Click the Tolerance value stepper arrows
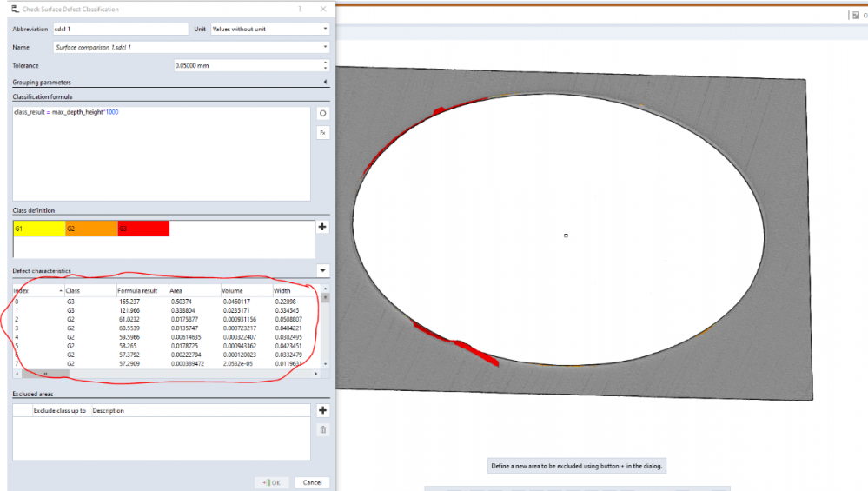This screenshot has height=491, width=868. point(325,65)
